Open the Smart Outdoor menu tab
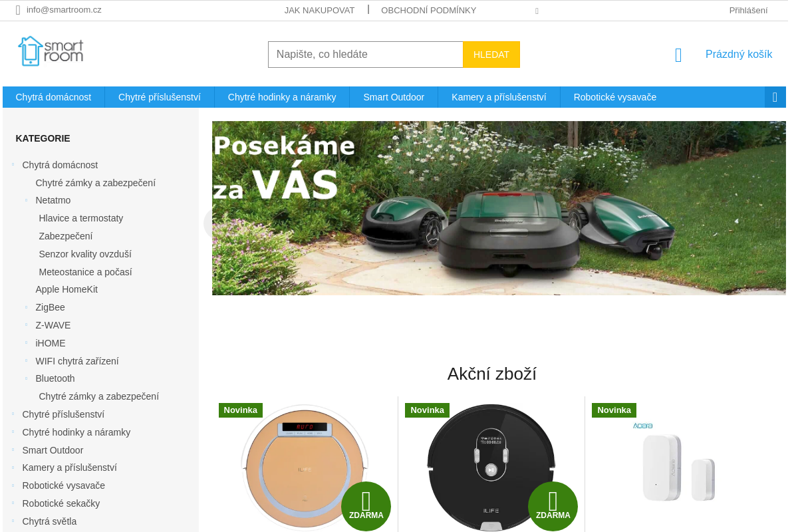The width and height of the screenshot is (798, 532). [x=394, y=97]
